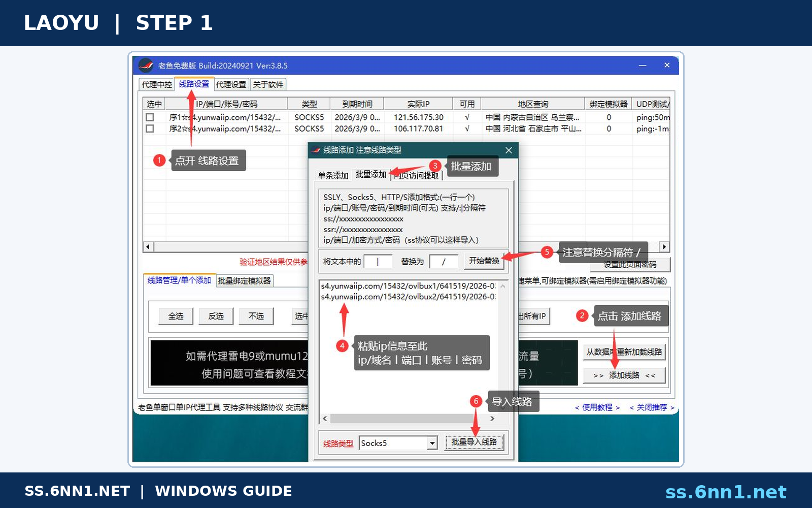Click the IP cell 106.117.70.81

(x=419, y=129)
